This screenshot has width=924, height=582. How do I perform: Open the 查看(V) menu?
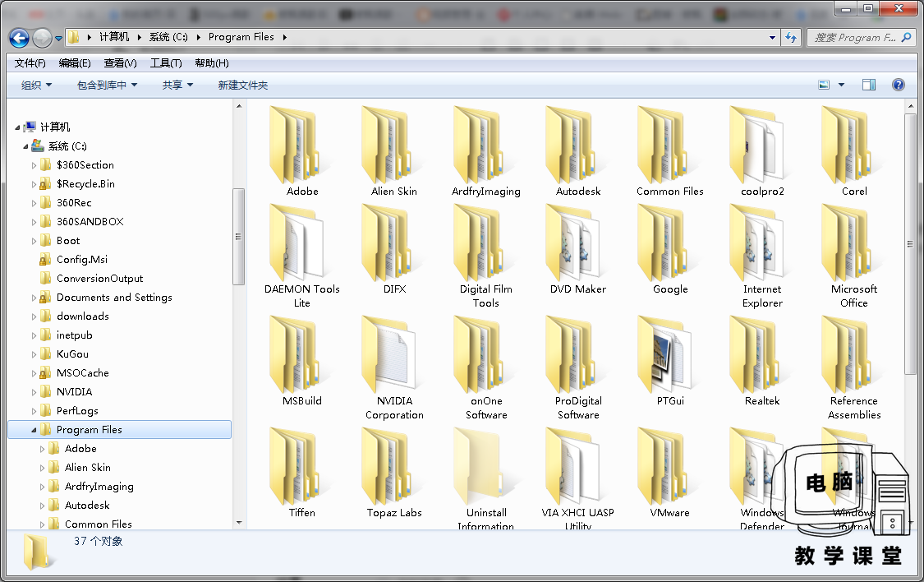[120, 63]
